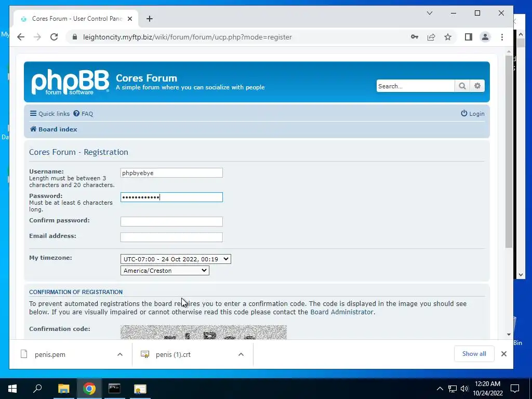Click the Password field

coord(171,197)
